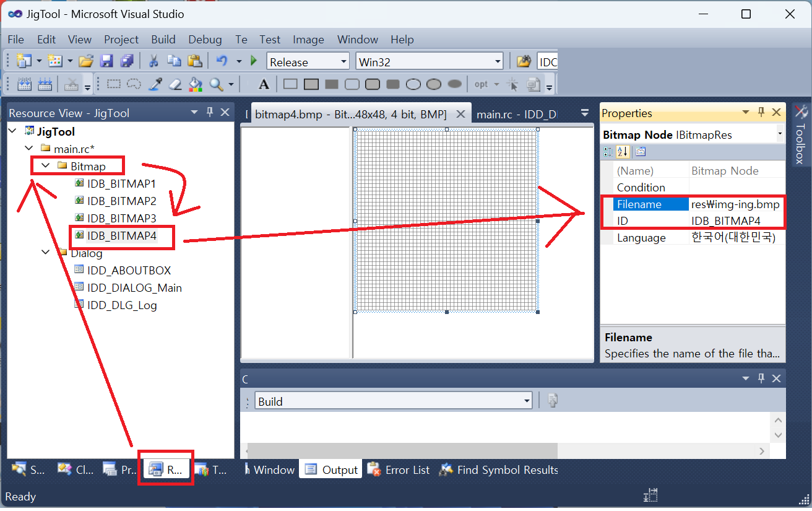Collapse the Bitmap folder node

point(45,166)
